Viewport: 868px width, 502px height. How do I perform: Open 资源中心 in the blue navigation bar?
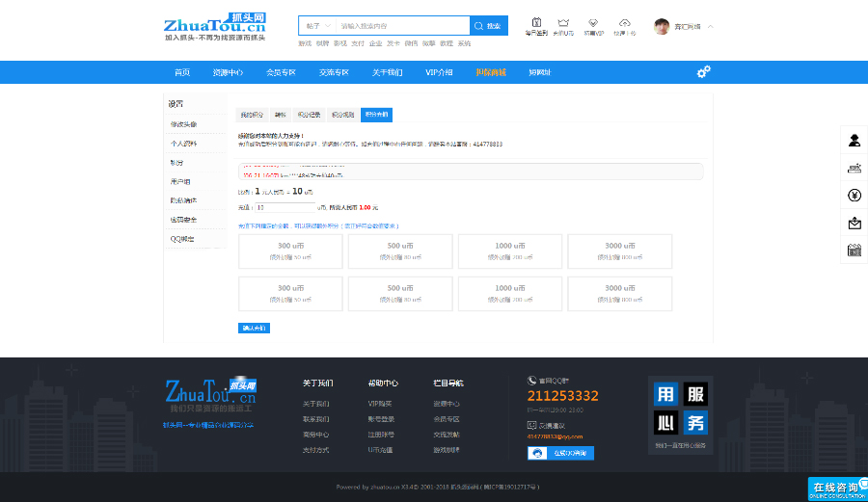point(228,72)
